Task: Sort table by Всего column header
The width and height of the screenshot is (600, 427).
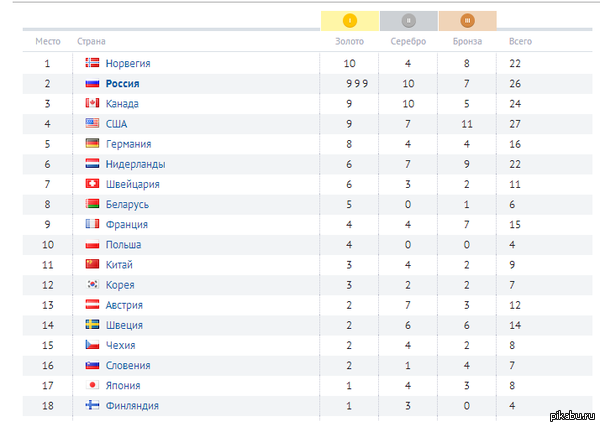Action: tap(520, 42)
